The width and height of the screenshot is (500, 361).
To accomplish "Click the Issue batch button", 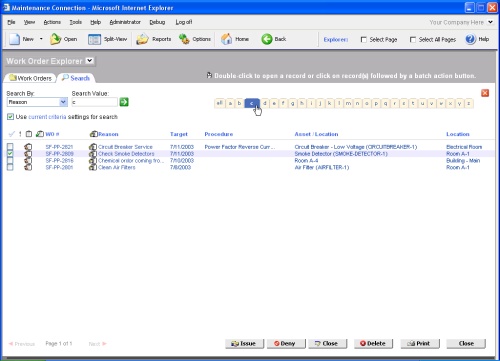I will [244, 344].
